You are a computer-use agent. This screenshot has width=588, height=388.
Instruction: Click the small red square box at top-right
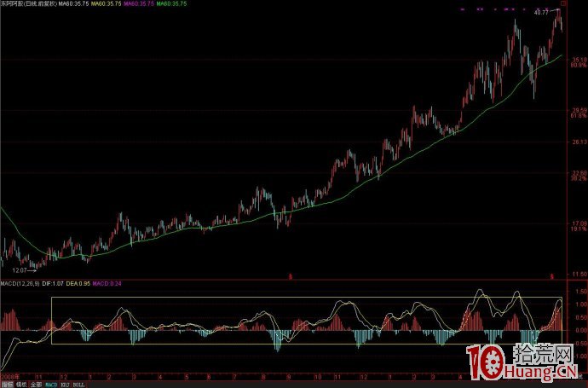click(562, 4)
